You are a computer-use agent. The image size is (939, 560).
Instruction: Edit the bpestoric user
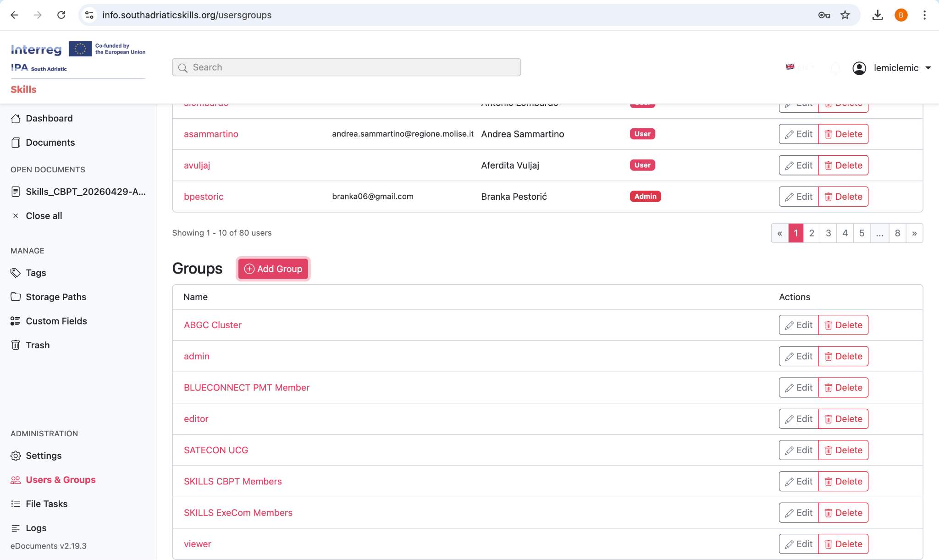799,197
